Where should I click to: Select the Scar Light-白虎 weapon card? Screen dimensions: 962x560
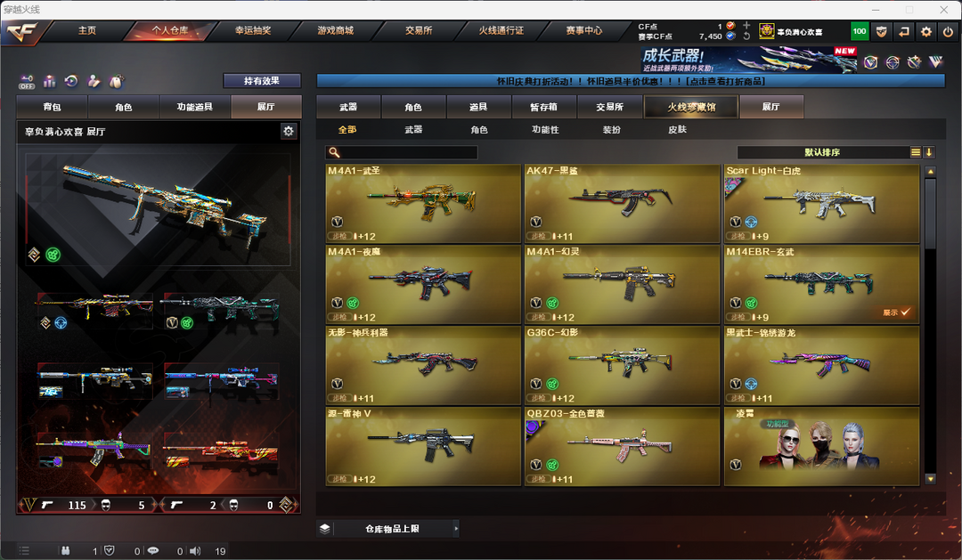821,204
